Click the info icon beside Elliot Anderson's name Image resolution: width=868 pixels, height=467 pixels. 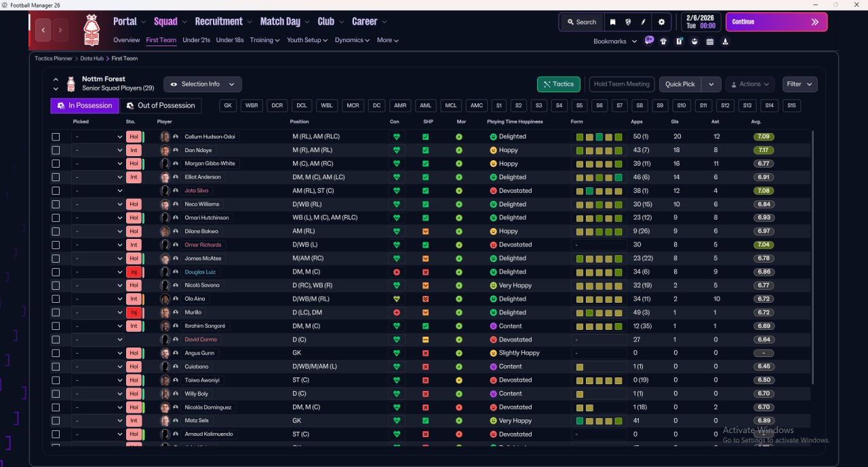[176, 177]
